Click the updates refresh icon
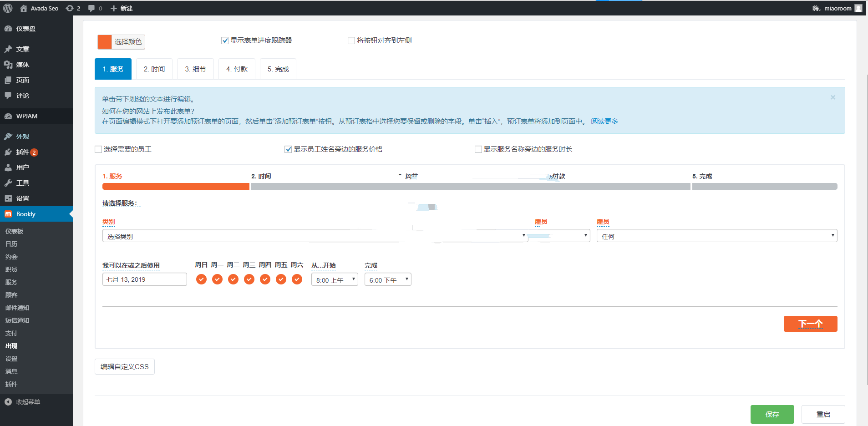 click(x=70, y=8)
